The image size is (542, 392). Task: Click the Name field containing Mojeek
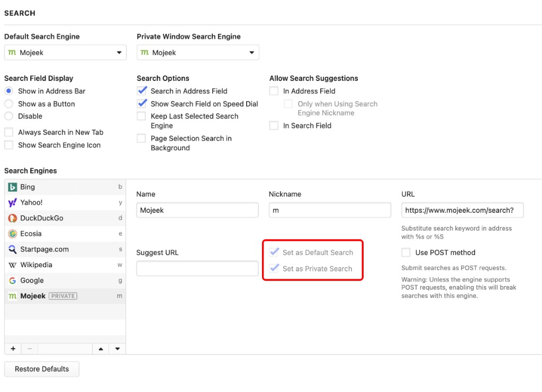pyautogui.click(x=197, y=210)
